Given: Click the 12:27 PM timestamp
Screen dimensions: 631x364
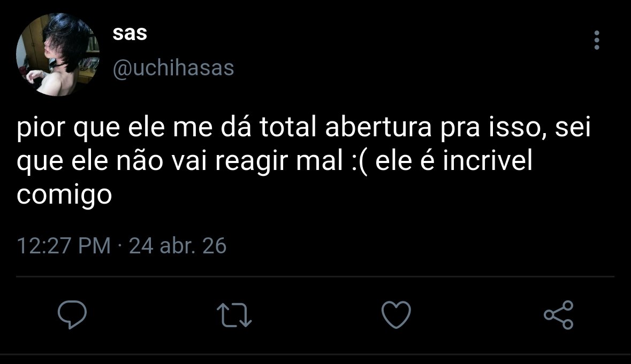Looking at the screenshot, I should pos(64,245).
